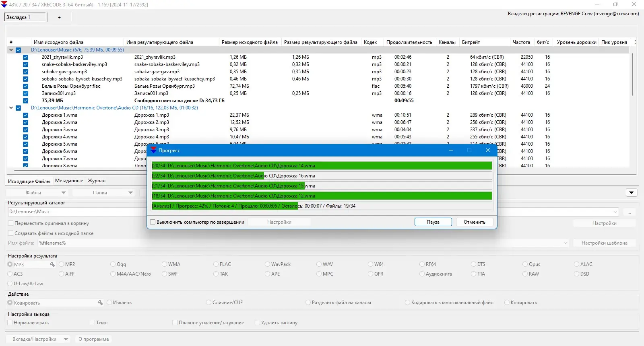Open MP3 encoder settings wrench icon

52,264
